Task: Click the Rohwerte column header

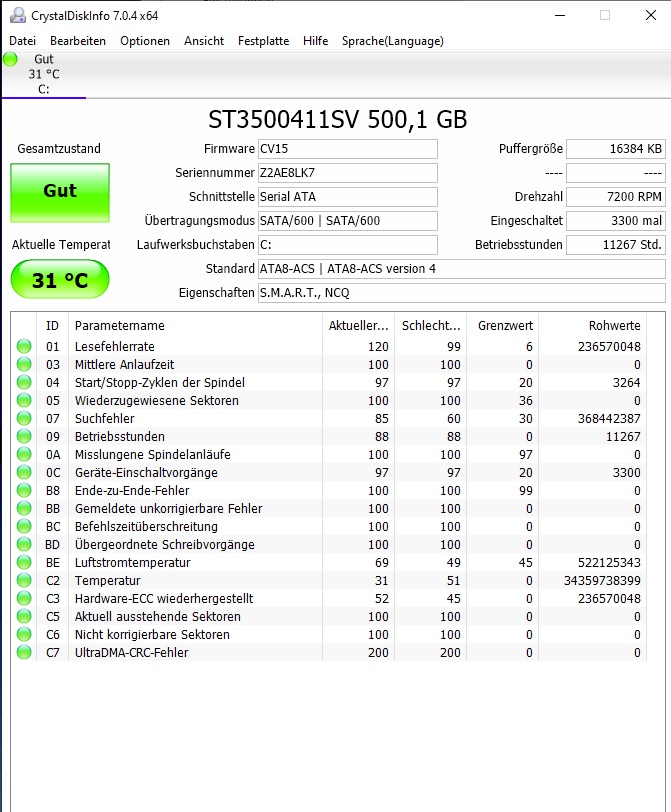Action: (592, 326)
